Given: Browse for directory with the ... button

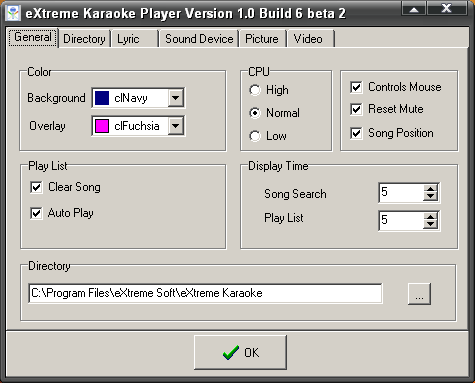Looking at the screenshot, I should (x=419, y=294).
